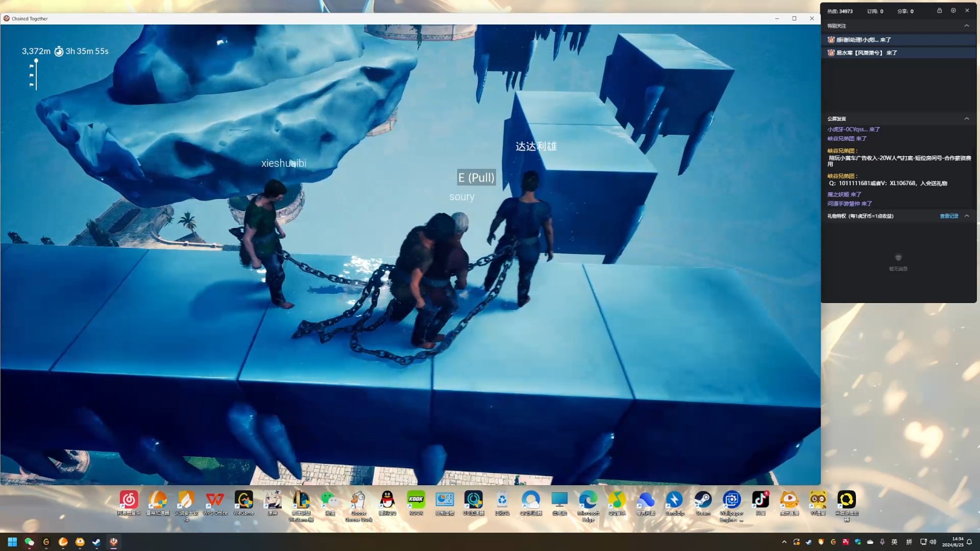Open the Wallpaper Engine shortcut
The image size is (980, 551).
pos(731,500)
